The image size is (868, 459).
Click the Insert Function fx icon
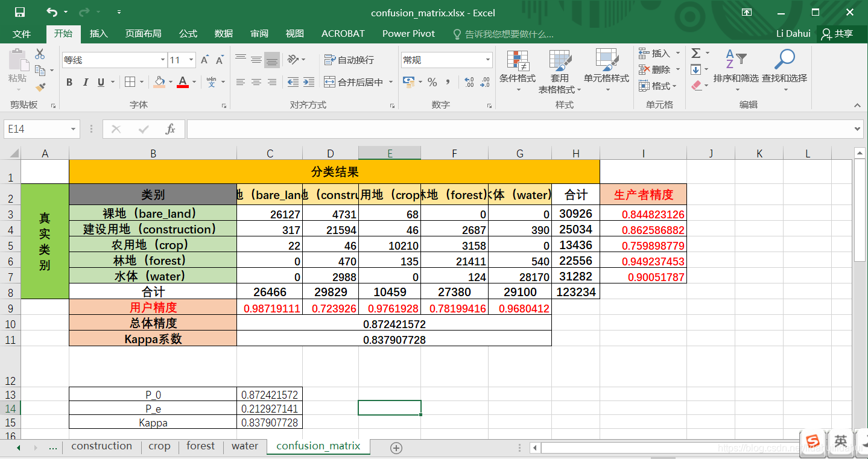click(x=171, y=129)
